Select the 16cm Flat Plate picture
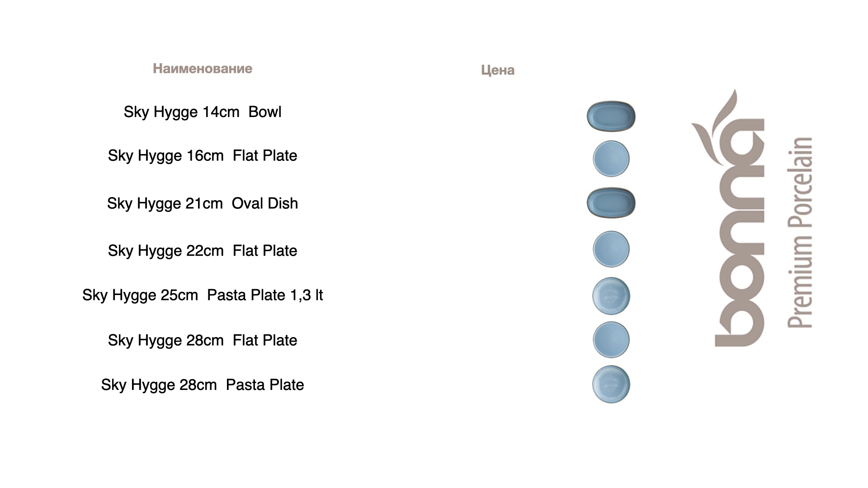 click(611, 159)
